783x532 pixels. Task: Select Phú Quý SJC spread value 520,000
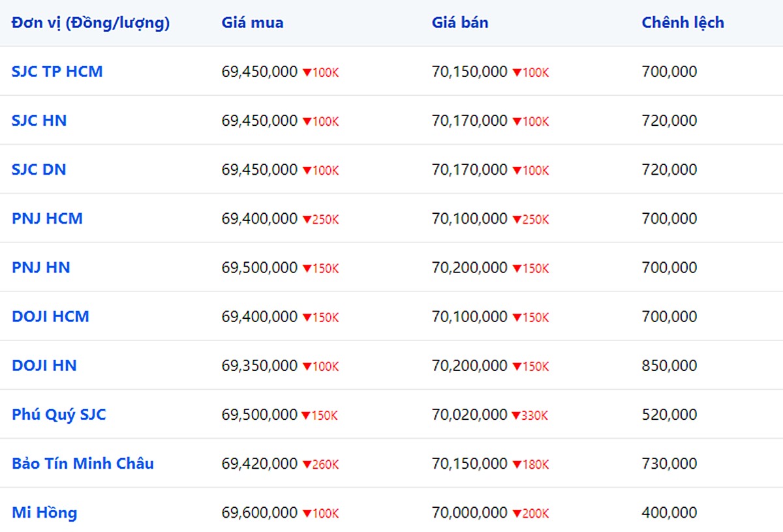click(669, 414)
